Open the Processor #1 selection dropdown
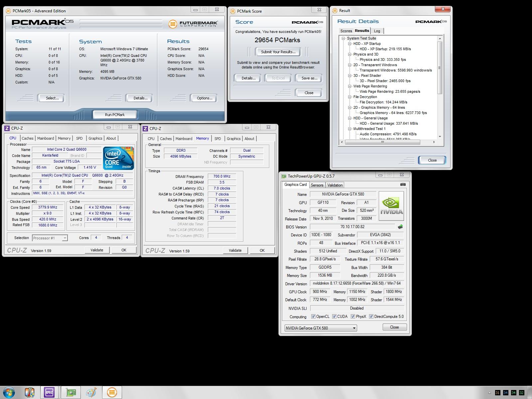532x399 pixels. point(50,238)
